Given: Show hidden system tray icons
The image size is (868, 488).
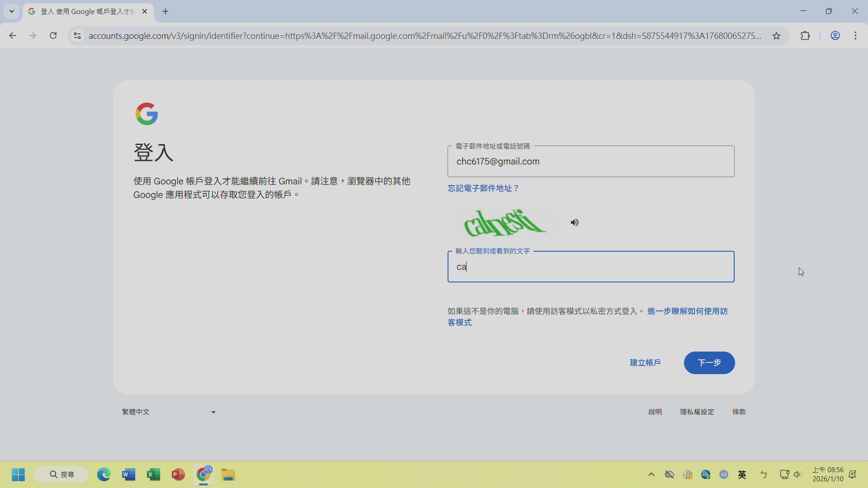Looking at the screenshot, I should click(x=651, y=474).
